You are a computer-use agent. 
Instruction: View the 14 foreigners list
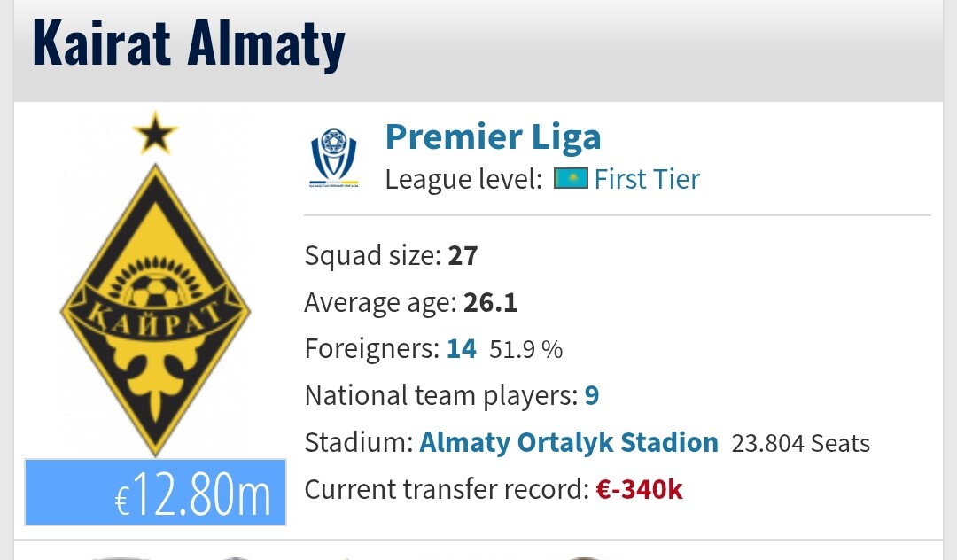tap(462, 349)
